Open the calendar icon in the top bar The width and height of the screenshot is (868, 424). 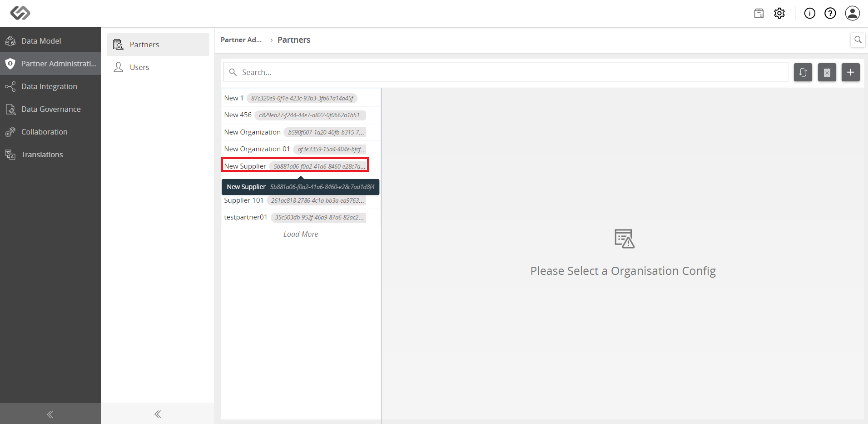click(759, 13)
